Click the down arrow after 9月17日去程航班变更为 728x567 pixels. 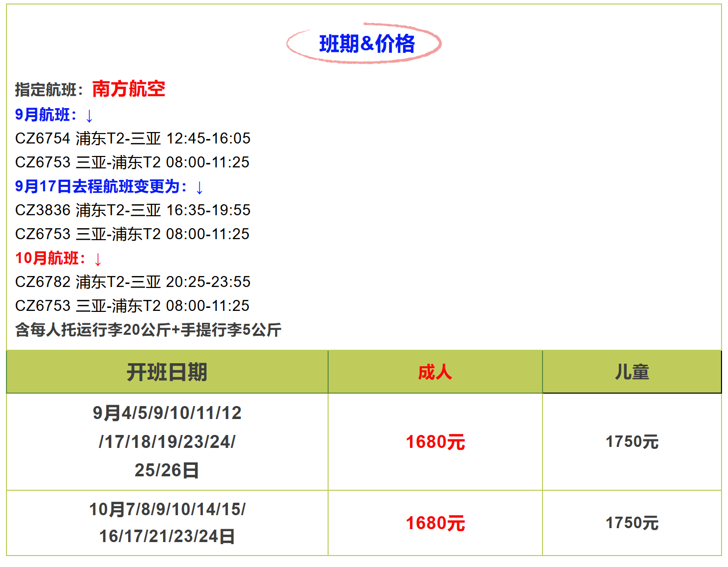(199, 188)
